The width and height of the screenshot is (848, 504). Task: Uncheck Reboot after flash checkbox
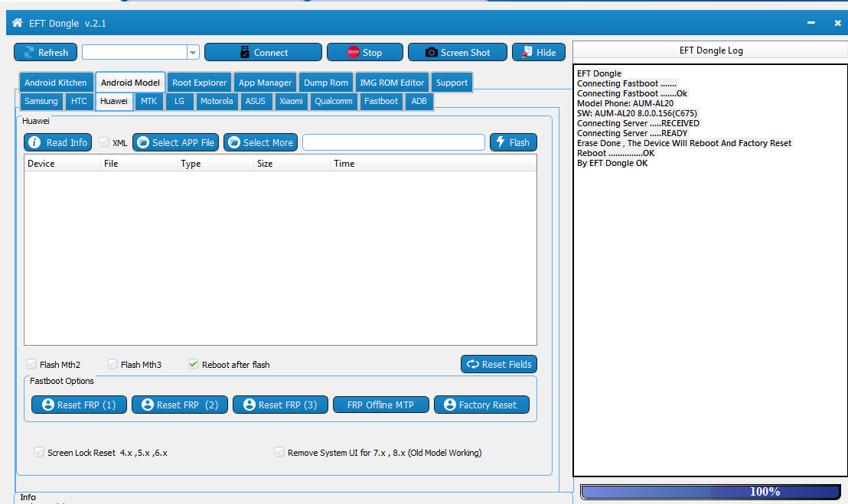(x=193, y=364)
